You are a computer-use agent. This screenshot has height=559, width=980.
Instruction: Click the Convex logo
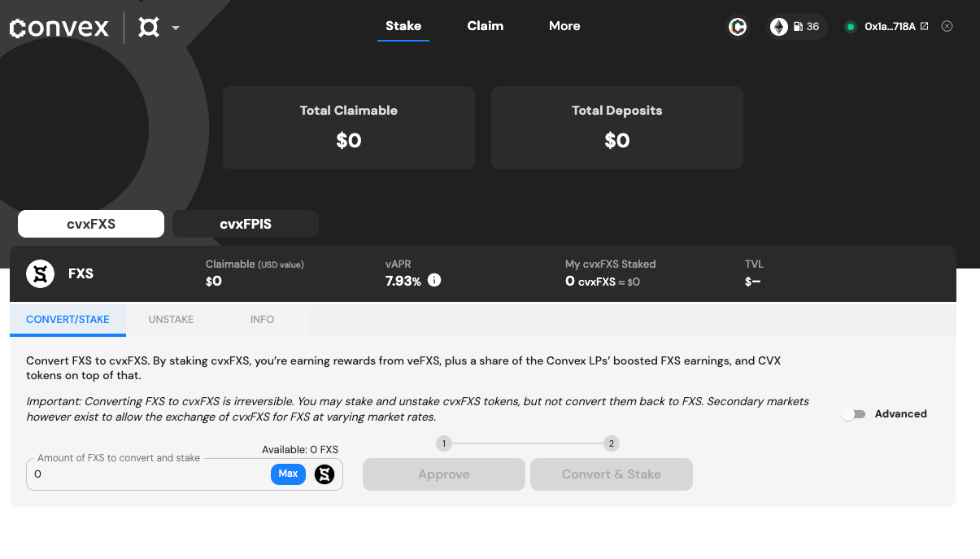pyautogui.click(x=59, y=28)
